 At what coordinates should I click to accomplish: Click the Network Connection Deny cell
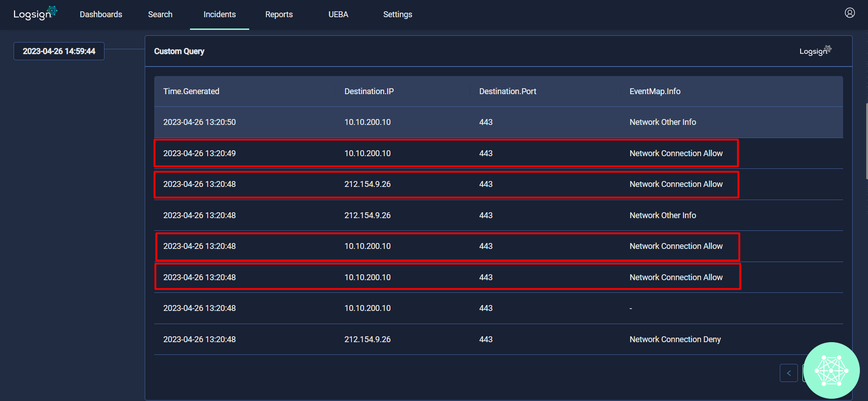[x=675, y=339]
